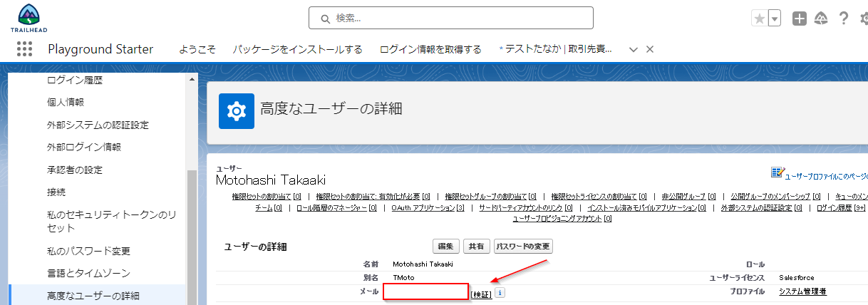Select テストたなか | 取引先責 tab
The width and height of the screenshot is (868, 305).
[x=555, y=49]
